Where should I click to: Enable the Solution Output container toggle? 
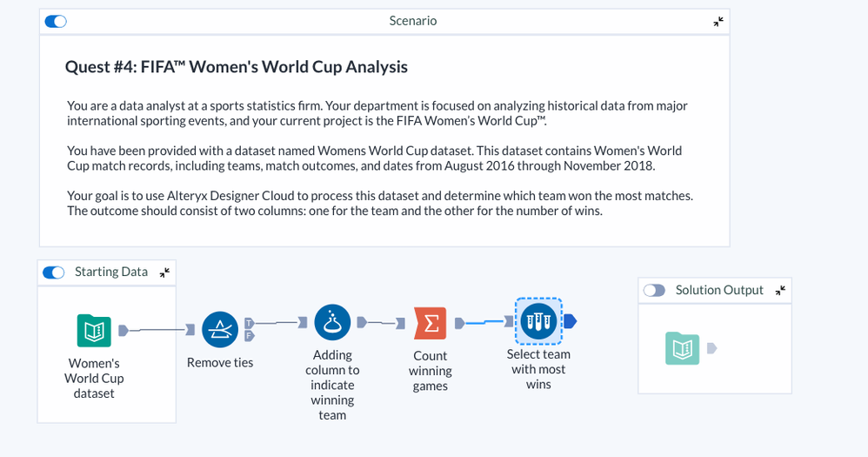tap(654, 290)
